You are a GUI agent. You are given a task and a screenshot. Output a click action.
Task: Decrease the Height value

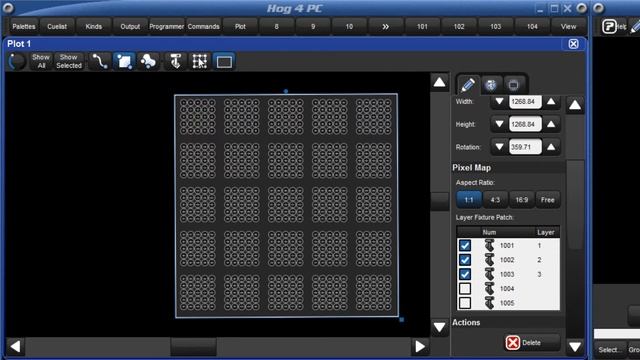[x=499, y=124]
